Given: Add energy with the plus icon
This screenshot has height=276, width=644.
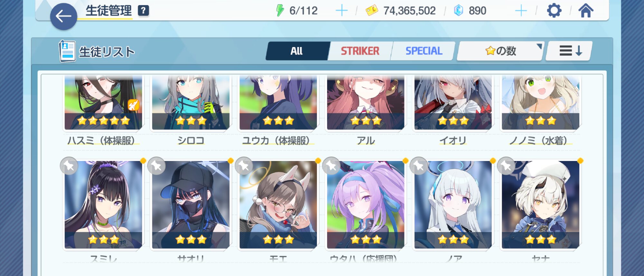Looking at the screenshot, I should click(x=342, y=11).
